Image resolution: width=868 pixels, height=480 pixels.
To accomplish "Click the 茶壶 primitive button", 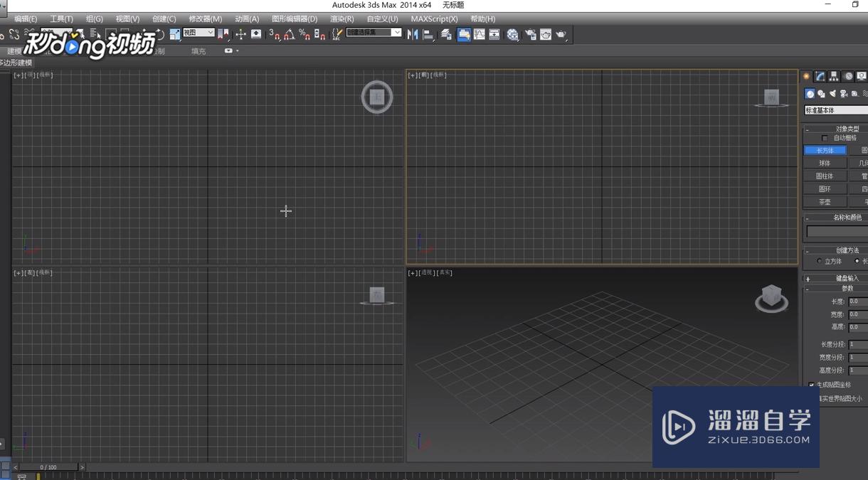I will [x=825, y=202].
